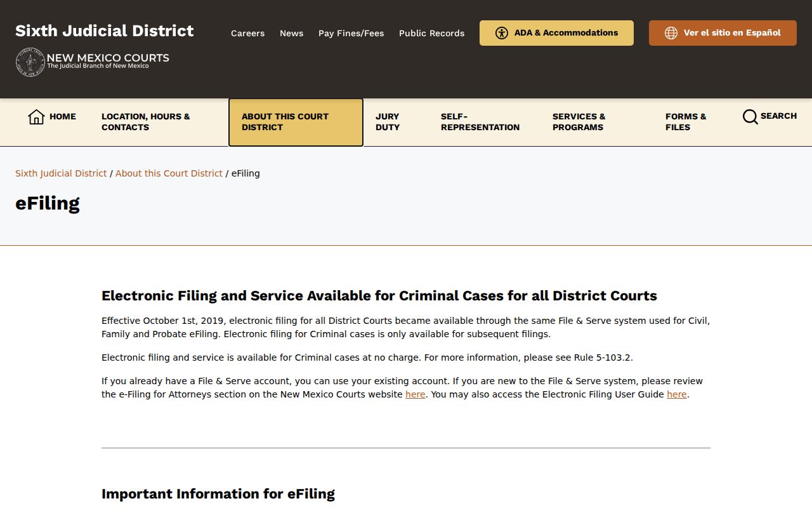Open the News link
The width and height of the screenshot is (812, 508).
[x=291, y=33]
